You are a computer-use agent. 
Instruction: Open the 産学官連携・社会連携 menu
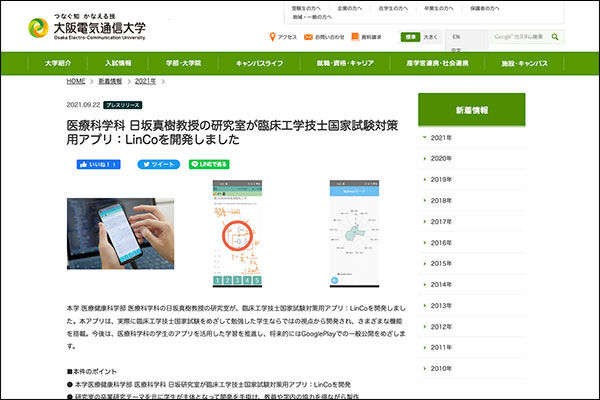click(x=437, y=63)
